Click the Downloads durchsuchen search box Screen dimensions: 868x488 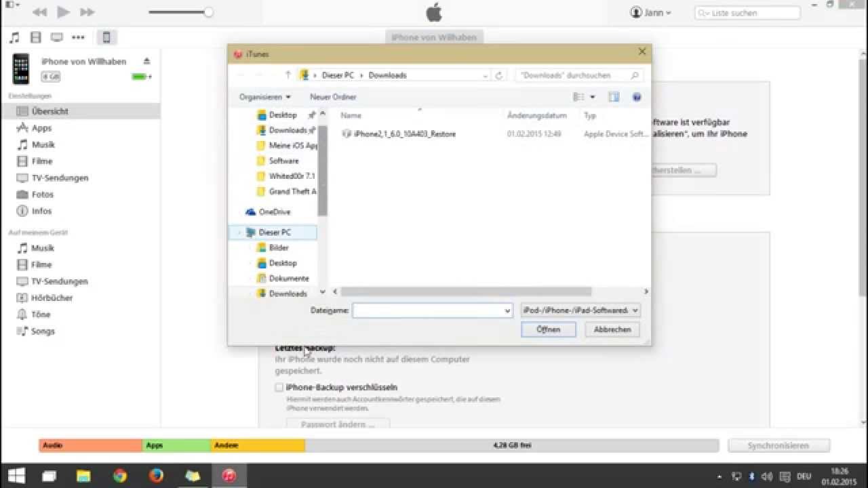[x=579, y=75]
